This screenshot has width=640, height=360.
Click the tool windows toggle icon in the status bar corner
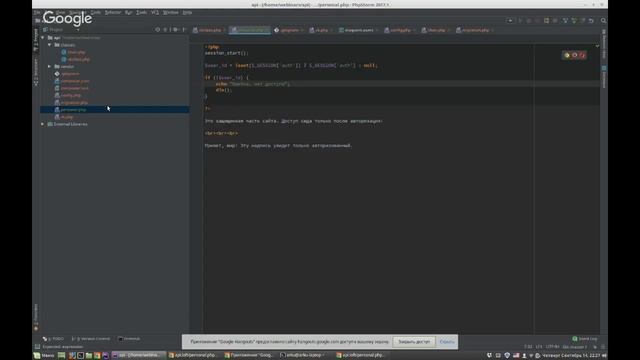[x=37, y=347]
